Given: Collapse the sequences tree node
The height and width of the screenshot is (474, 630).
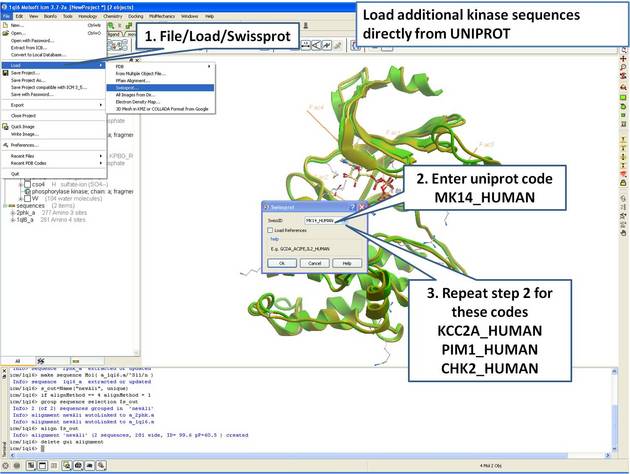Looking at the screenshot, I should (x=3, y=206).
